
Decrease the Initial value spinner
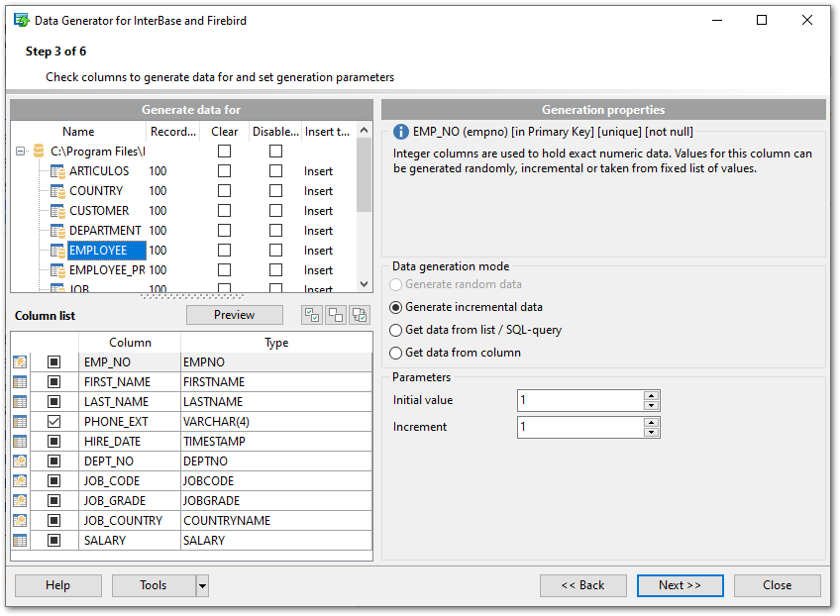pyautogui.click(x=652, y=405)
